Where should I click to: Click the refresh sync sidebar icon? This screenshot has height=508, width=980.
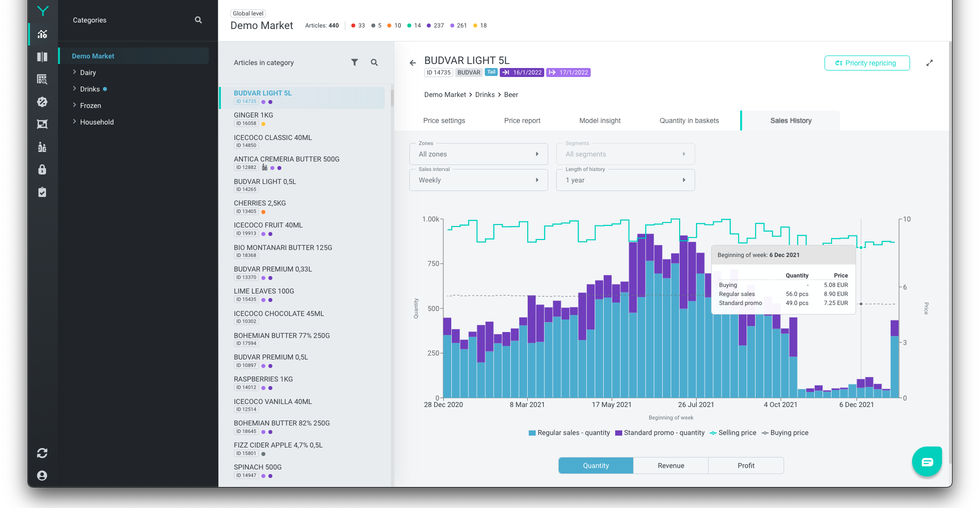(42, 453)
